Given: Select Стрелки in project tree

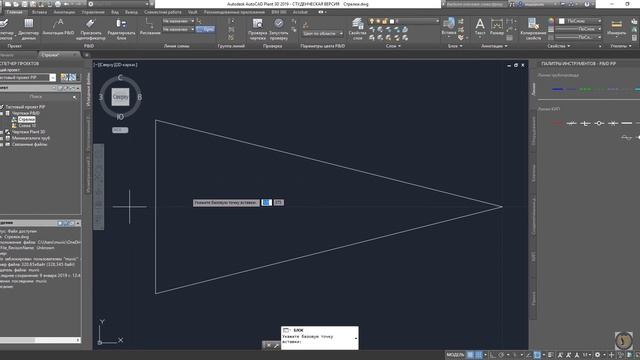Looking at the screenshot, I should click(27, 120).
